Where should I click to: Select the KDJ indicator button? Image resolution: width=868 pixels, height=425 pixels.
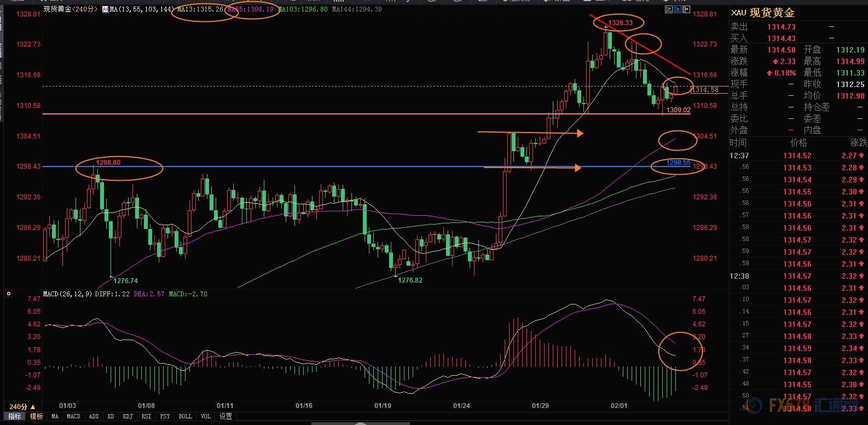point(128,416)
